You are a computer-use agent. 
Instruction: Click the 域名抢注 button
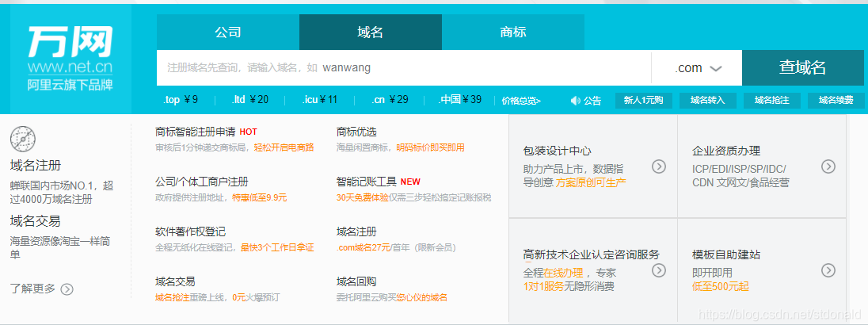771,100
